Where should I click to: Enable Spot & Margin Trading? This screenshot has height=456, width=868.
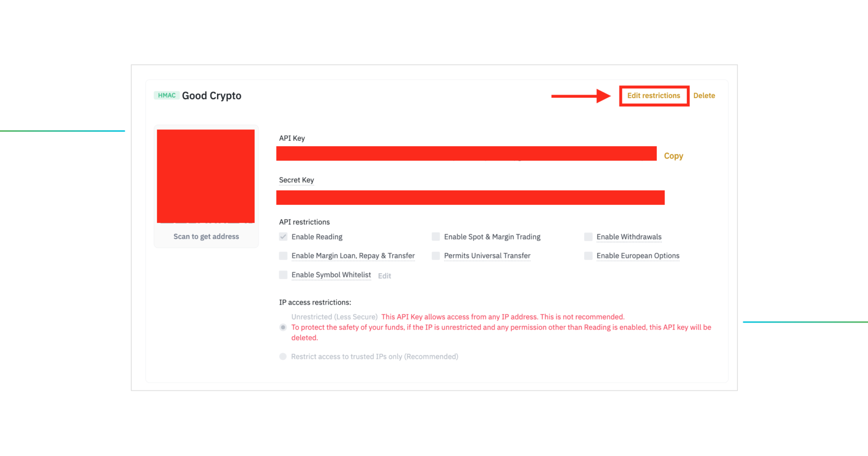435,237
